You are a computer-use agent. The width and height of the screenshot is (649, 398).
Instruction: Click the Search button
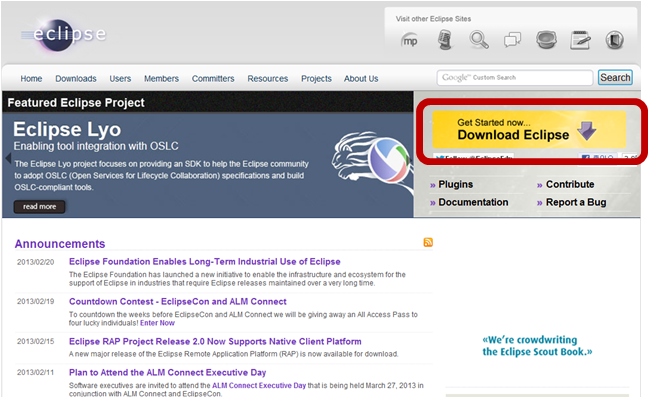615,78
